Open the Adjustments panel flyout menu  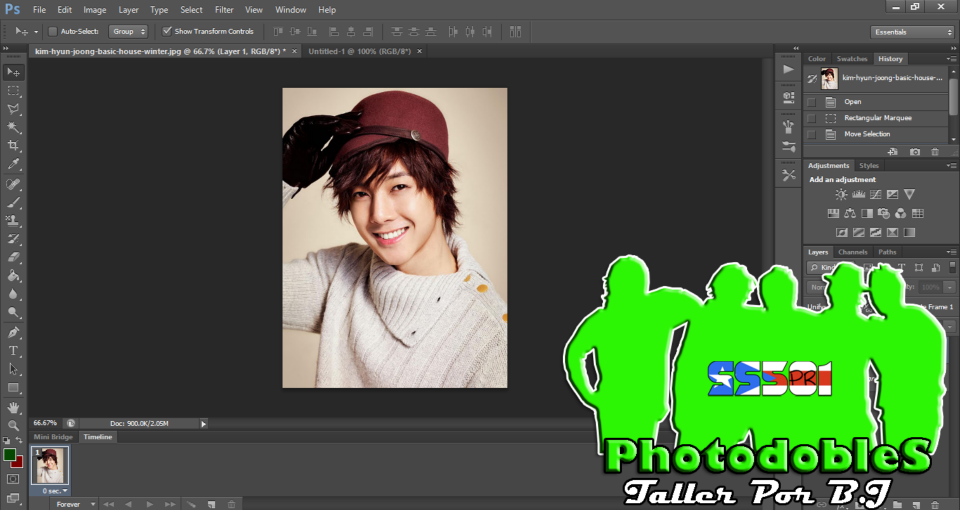point(951,166)
